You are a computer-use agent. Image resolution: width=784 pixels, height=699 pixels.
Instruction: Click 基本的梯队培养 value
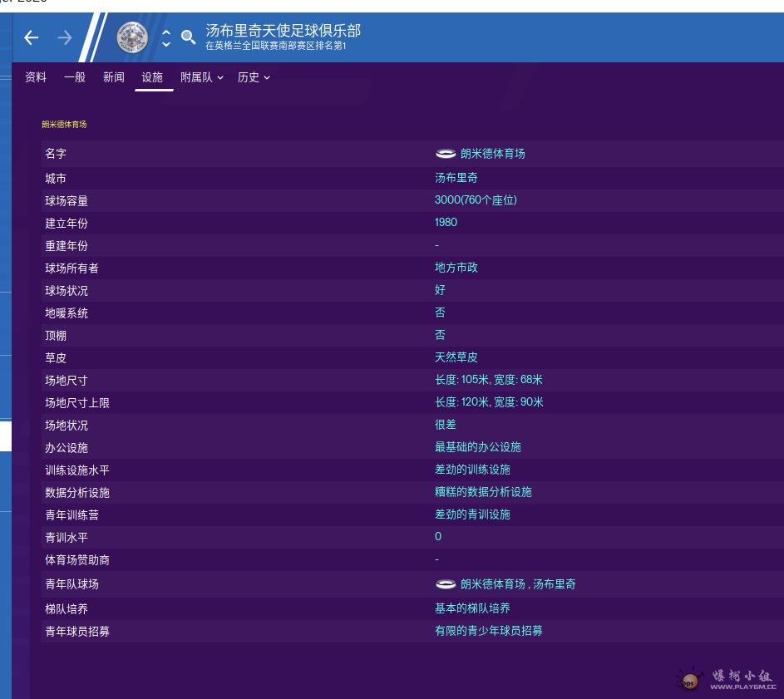pyautogui.click(x=472, y=608)
